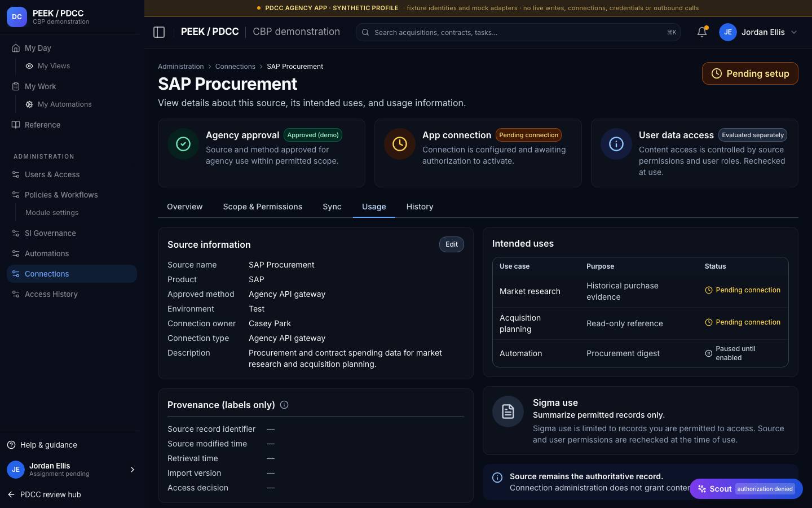Click Source record identifier label
The width and height of the screenshot is (812, 508).
coord(211,429)
